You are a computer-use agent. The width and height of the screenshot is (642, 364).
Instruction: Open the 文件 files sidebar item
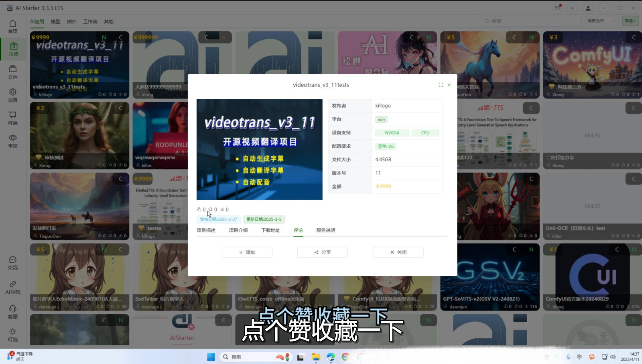point(13,72)
